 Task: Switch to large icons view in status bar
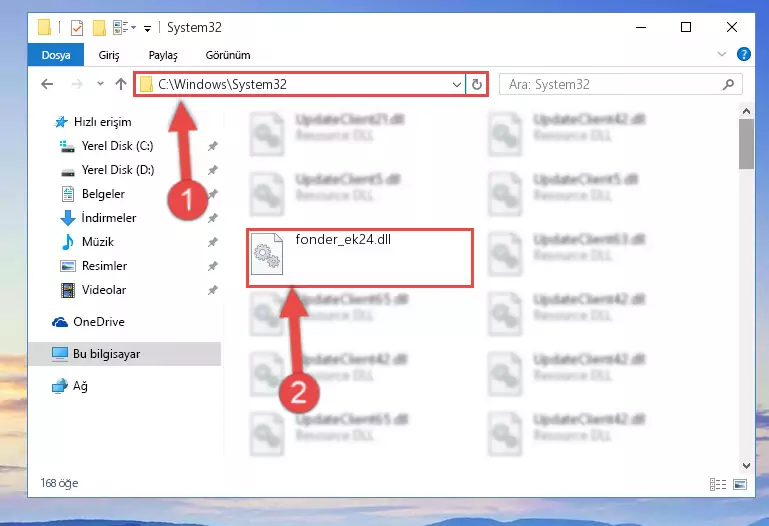(x=740, y=485)
